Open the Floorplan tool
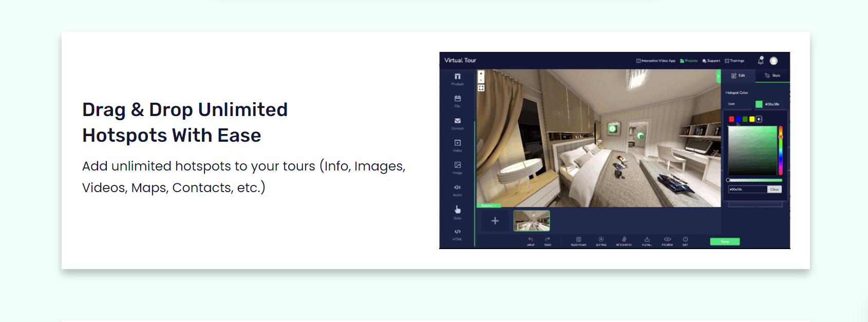Image resolution: width=868 pixels, height=322 pixels. pyautogui.click(x=578, y=240)
